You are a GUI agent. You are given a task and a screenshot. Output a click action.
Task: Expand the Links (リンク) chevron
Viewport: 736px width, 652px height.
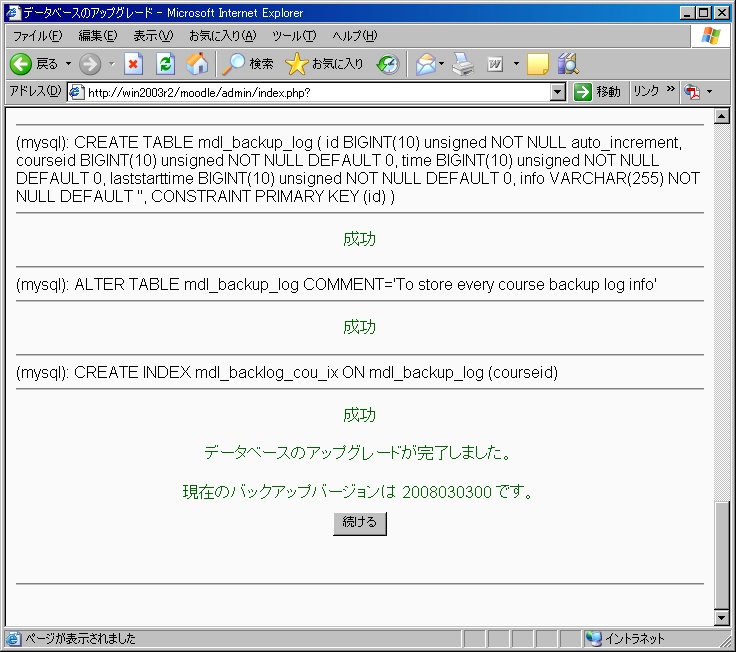[670, 88]
